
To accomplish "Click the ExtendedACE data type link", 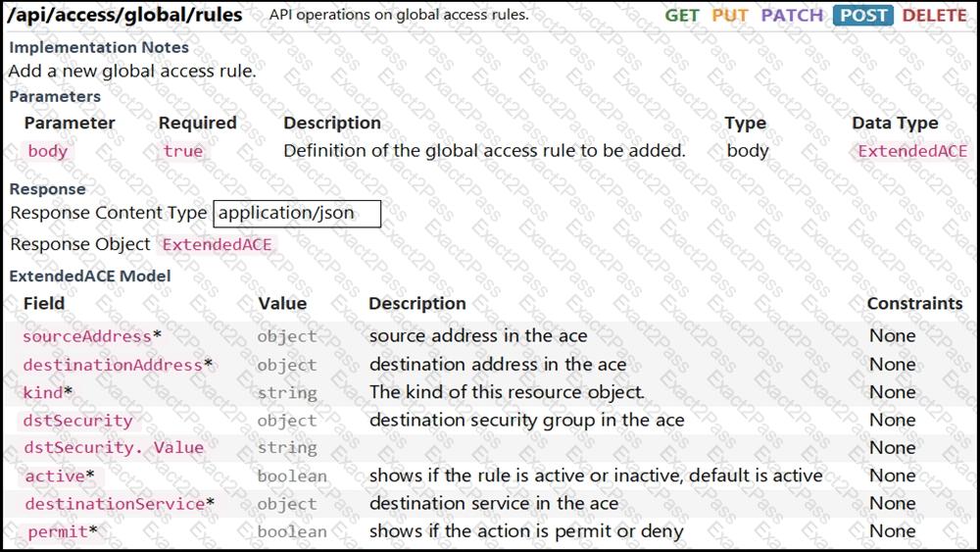I will tap(911, 151).
